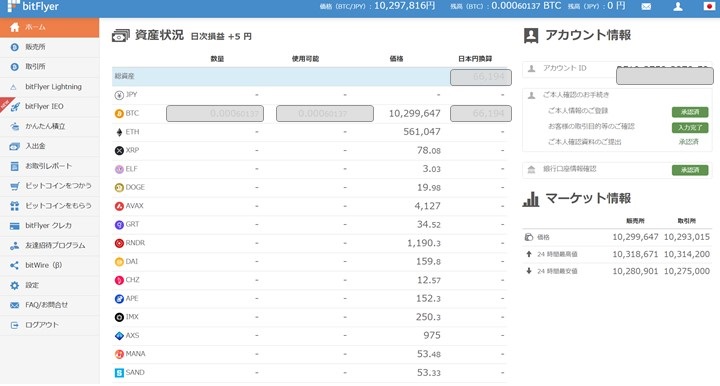
Task: Click the AVAX coin icon
Action: pos(119,206)
